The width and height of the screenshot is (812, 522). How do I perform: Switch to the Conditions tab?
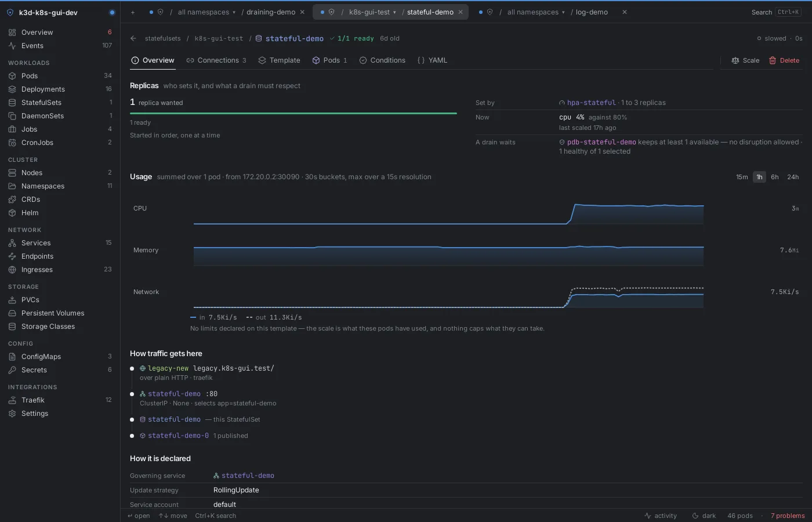pyautogui.click(x=382, y=60)
